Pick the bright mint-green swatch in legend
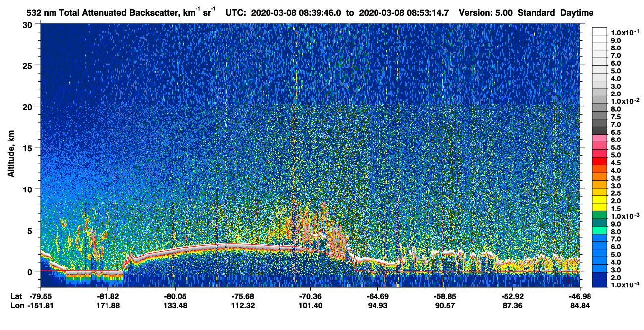644x330 pixels. click(600, 230)
